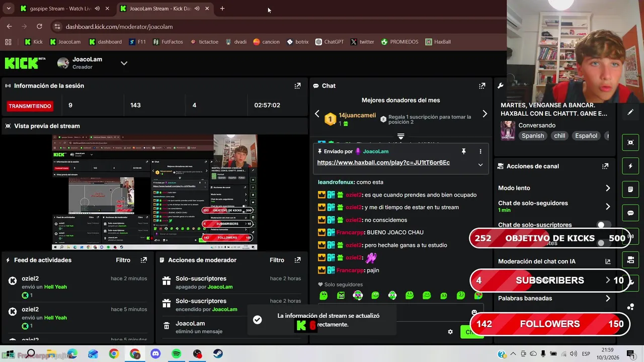Click the wrench icon above the stream title
The width and height of the screenshot is (644, 362).
(x=501, y=86)
